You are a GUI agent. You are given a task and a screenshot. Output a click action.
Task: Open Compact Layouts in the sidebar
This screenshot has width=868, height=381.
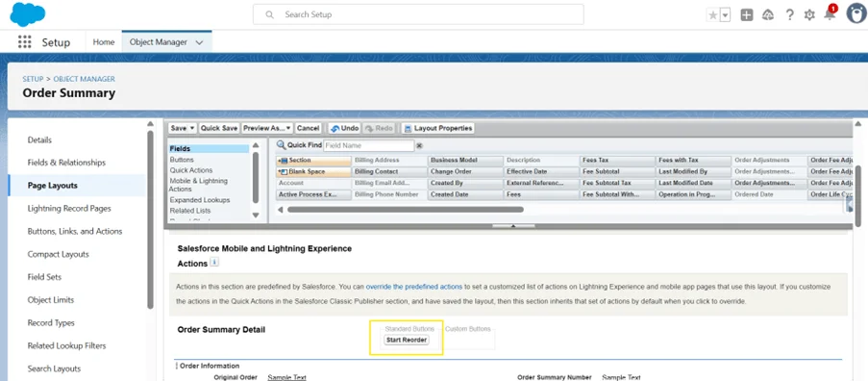pos(58,254)
